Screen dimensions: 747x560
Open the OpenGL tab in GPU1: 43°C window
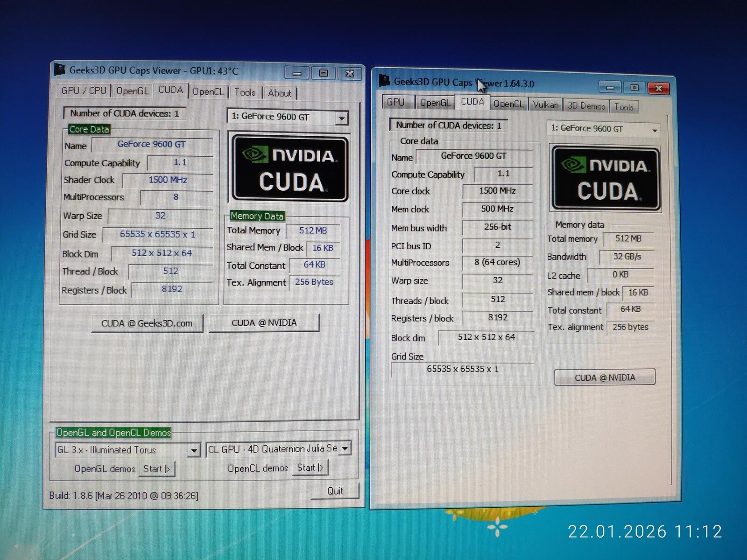click(132, 91)
